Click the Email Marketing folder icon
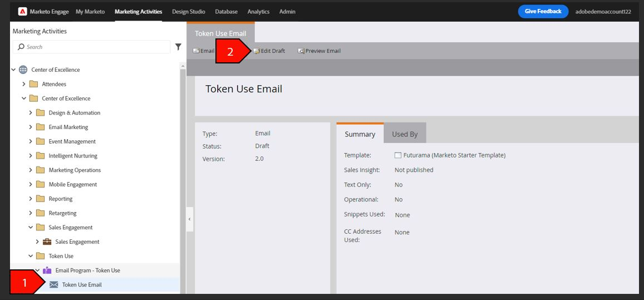The width and height of the screenshot is (644, 300). point(40,127)
